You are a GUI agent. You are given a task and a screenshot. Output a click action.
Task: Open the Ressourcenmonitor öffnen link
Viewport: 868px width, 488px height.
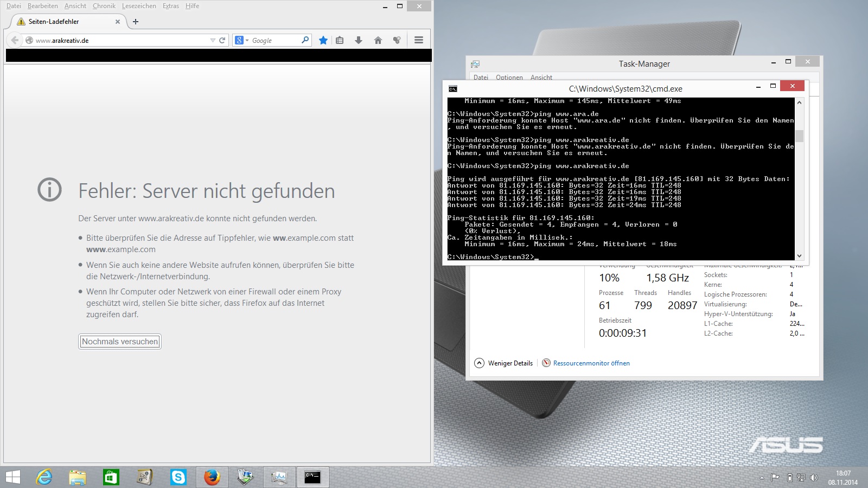coord(591,363)
